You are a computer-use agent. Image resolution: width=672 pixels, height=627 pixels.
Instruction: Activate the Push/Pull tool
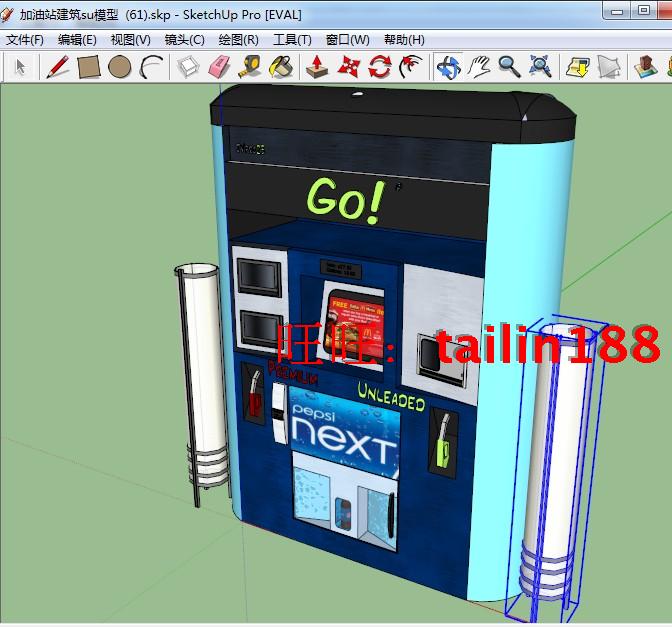click(x=317, y=67)
